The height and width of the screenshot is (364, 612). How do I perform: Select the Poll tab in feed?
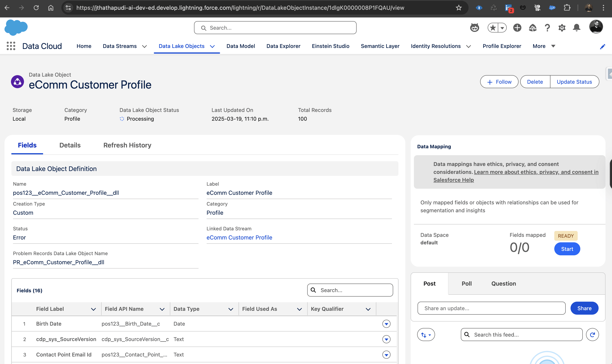[466, 284]
